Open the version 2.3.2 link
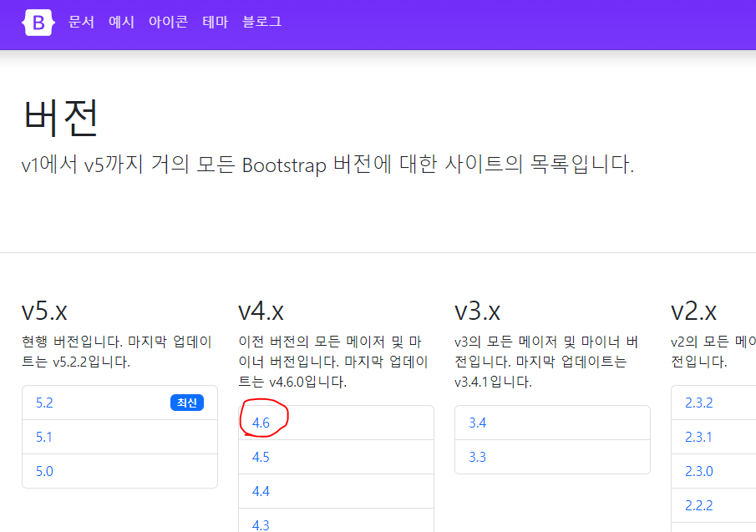Screen dimensions: 756x532 [x=698, y=403]
